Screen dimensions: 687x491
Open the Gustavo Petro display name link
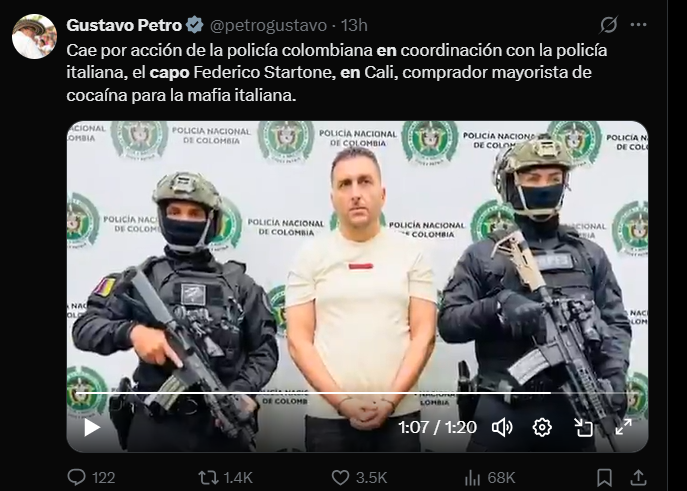[x=124, y=25]
